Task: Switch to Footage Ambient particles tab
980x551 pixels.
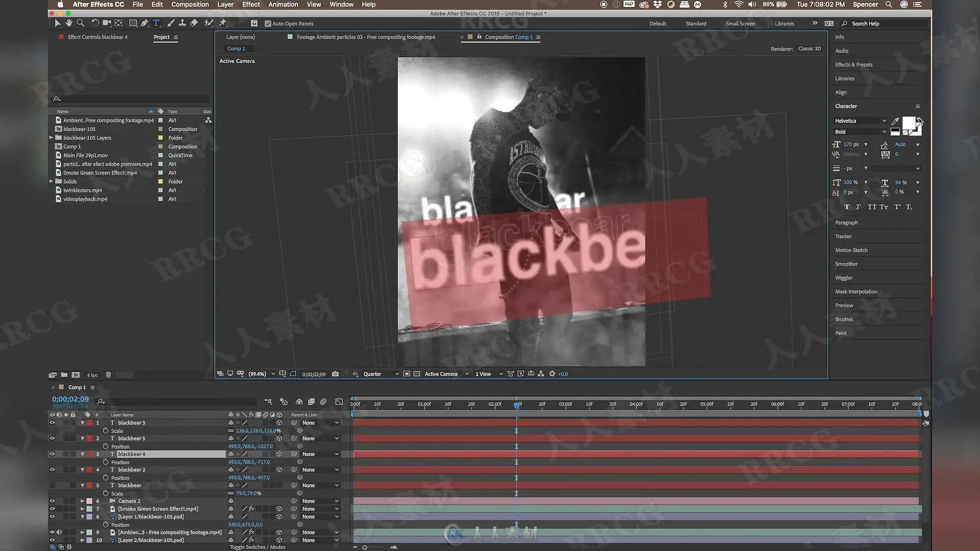Action: tap(365, 37)
